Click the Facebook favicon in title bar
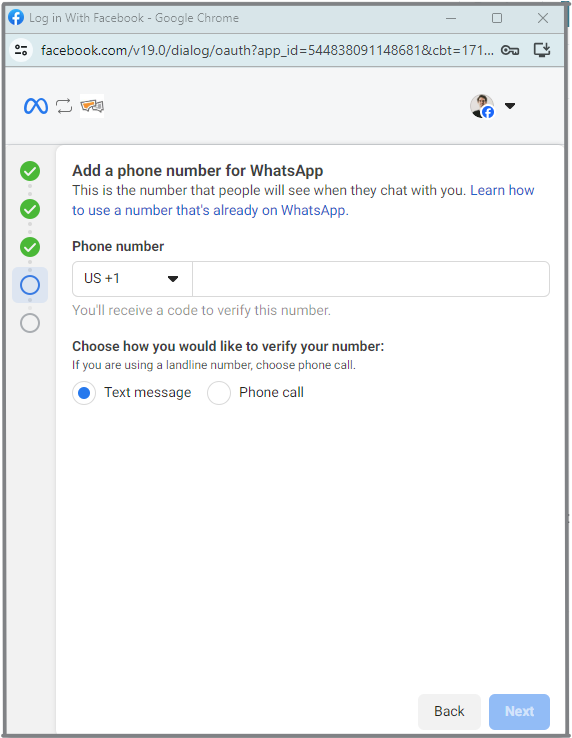Viewport: 572px width, 738px height. coord(16,18)
